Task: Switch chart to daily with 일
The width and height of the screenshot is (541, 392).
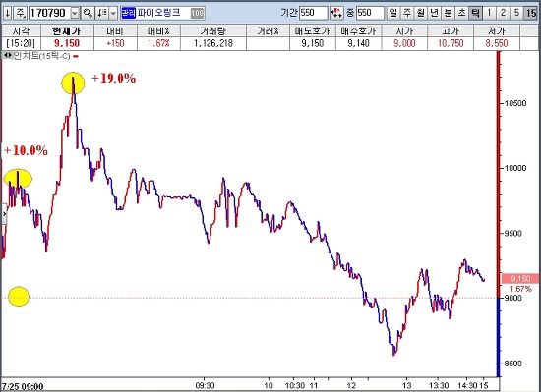Action: (x=393, y=13)
